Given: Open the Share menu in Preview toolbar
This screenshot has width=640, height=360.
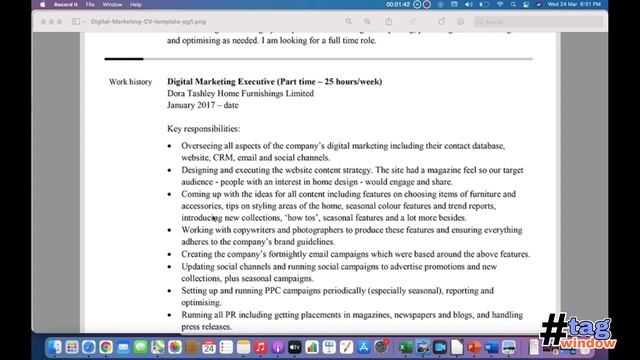Looking at the screenshot, I should [x=389, y=22].
